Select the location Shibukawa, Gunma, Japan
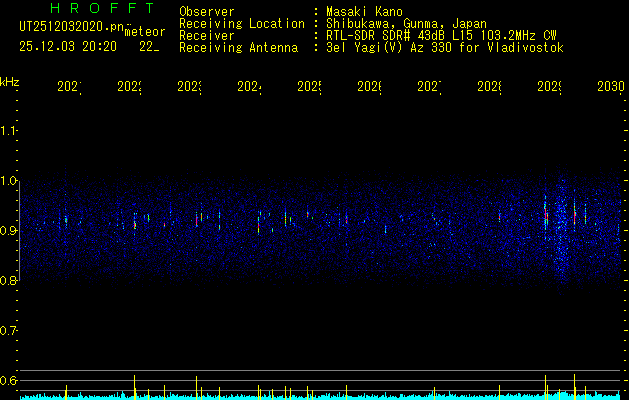629x400 pixels. coord(406,24)
